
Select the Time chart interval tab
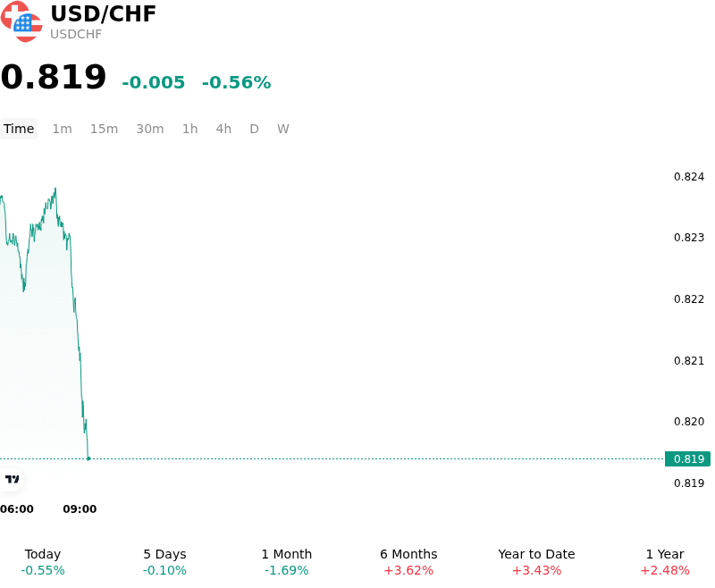tap(19, 129)
